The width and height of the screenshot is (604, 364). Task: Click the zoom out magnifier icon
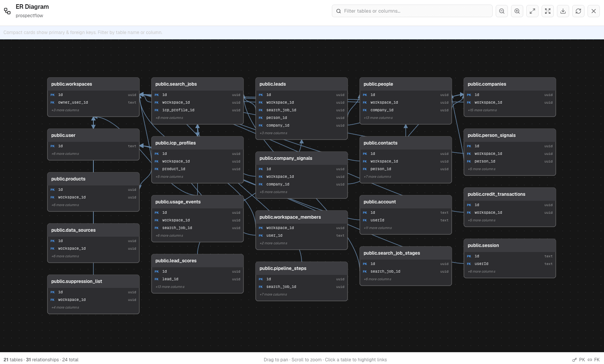click(x=502, y=11)
